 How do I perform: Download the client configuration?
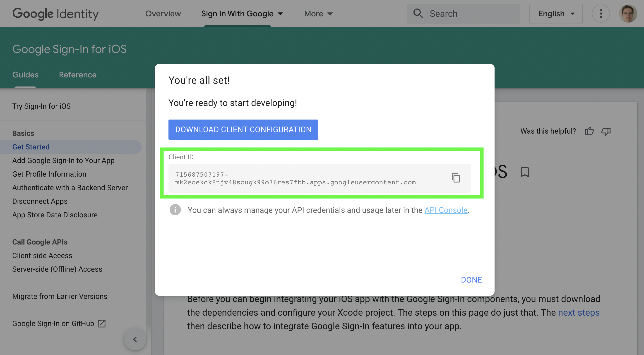coord(243,130)
